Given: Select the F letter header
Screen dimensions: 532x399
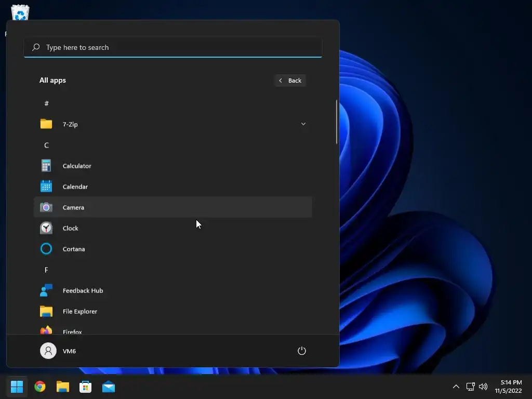Looking at the screenshot, I should point(46,270).
